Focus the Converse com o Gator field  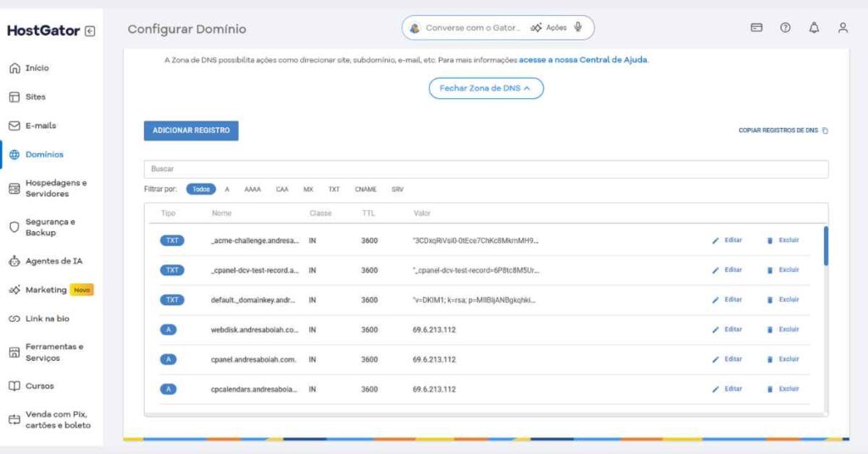click(x=473, y=28)
